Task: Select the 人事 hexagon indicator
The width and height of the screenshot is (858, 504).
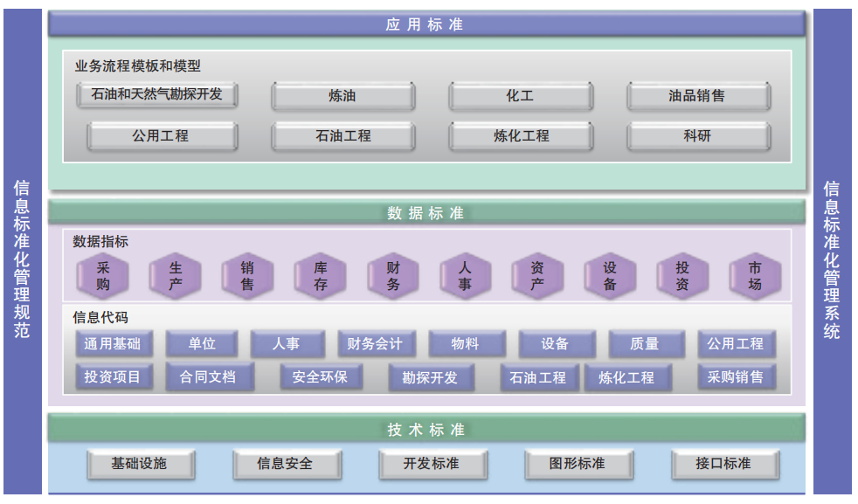Action: click(465, 276)
